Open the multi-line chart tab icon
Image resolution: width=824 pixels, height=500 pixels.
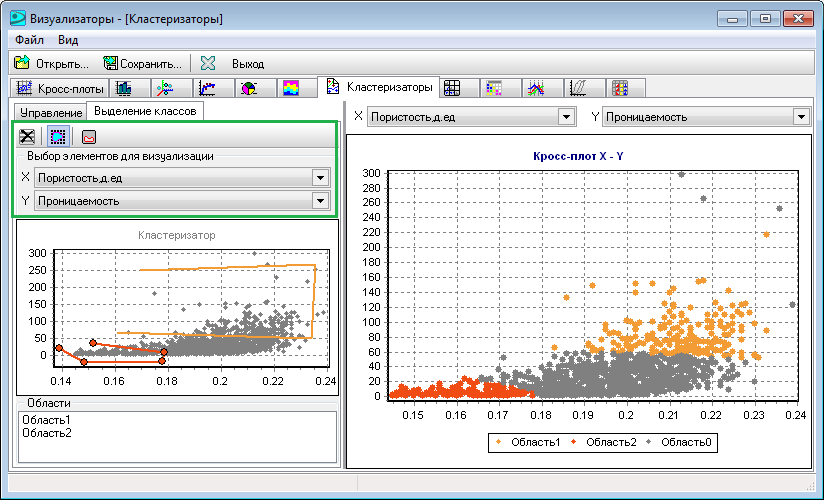pos(536,88)
